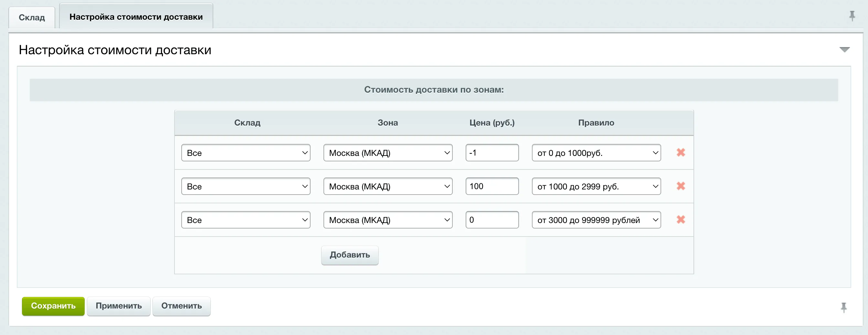Select the Настройка стоимости доставки tab

pos(136,16)
